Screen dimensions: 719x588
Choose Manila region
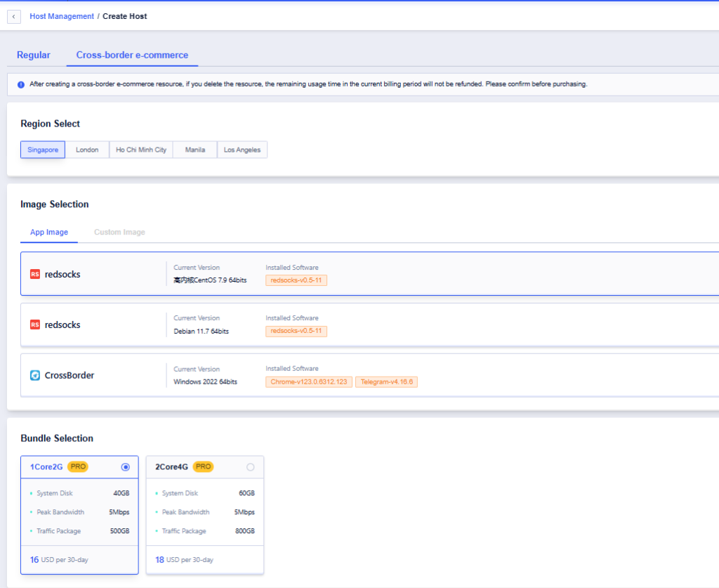[x=195, y=150]
